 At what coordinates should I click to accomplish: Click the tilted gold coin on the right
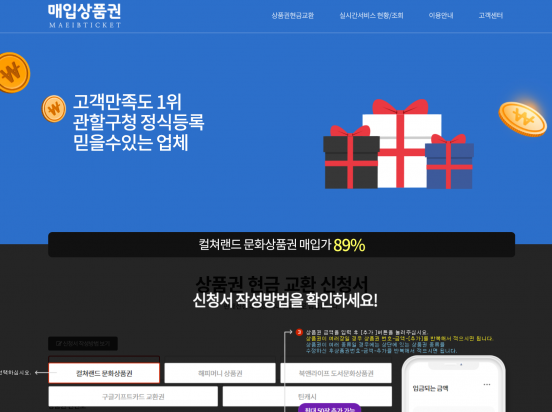(522, 118)
